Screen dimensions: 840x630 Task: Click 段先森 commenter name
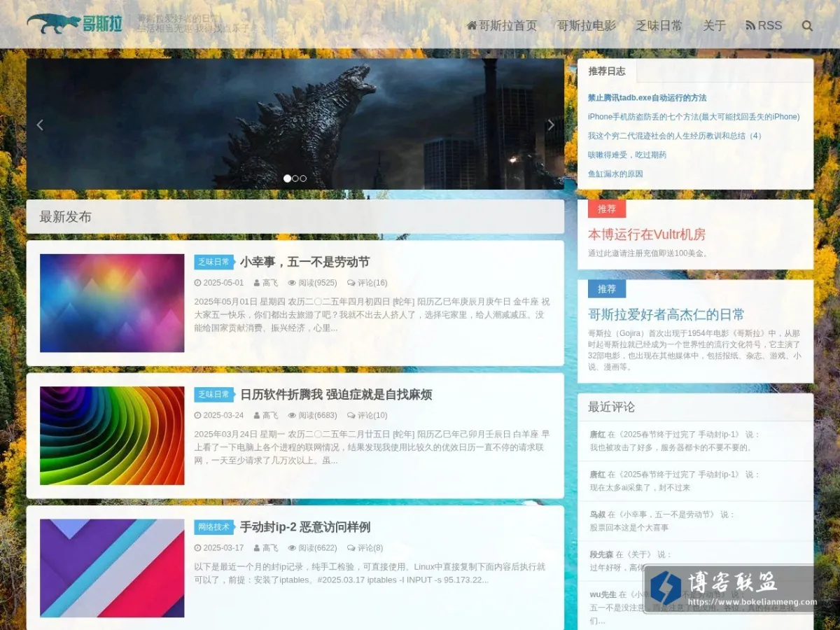click(x=601, y=554)
